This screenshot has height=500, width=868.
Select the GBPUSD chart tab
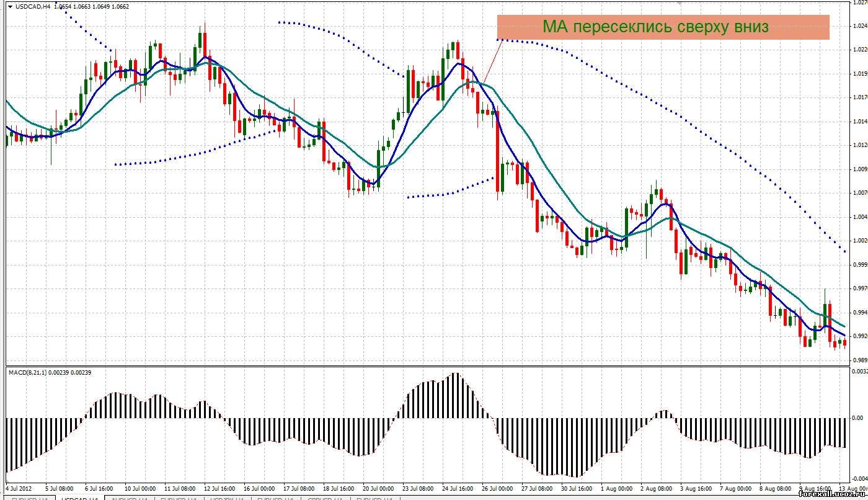coord(327,498)
